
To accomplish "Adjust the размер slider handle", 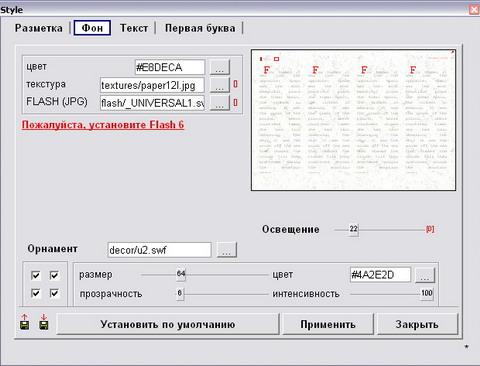I will click(x=181, y=274).
